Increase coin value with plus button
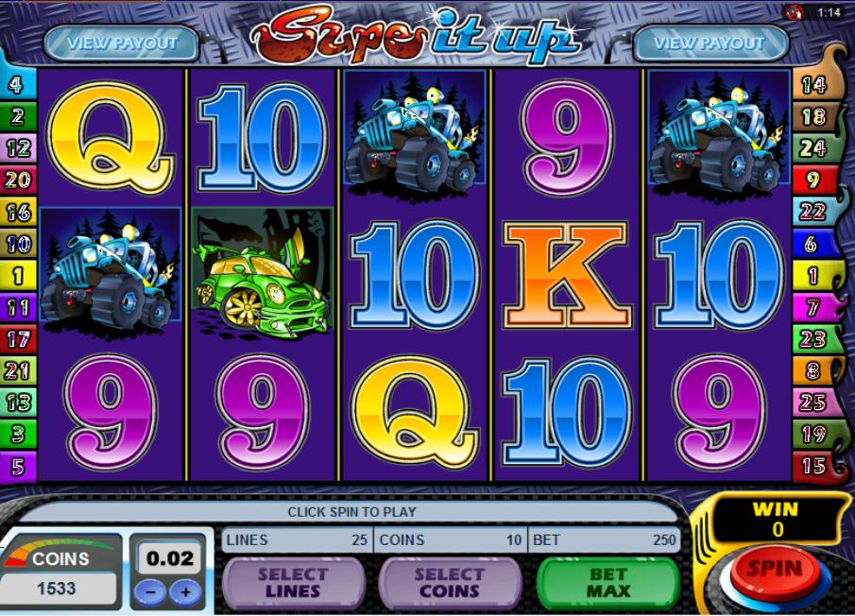This screenshot has height=616, width=855. pyautogui.click(x=185, y=592)
